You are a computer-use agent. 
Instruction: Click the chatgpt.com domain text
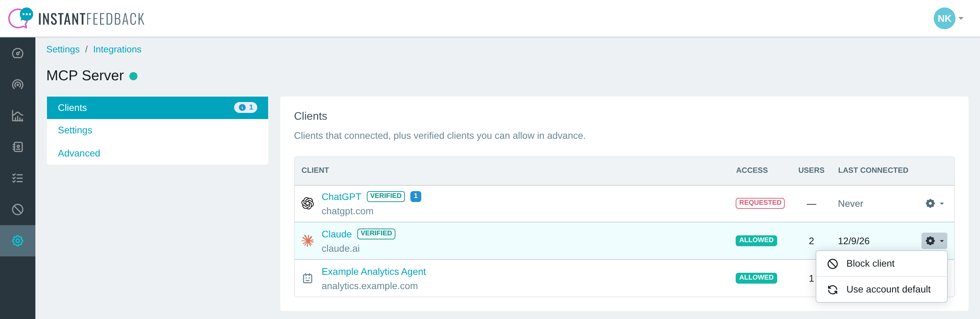click(347, 211)
